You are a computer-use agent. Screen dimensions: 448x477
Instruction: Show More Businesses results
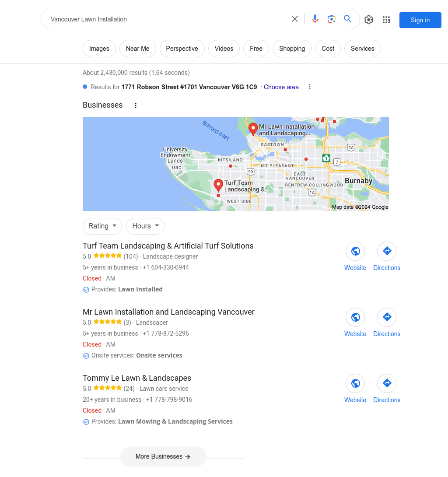coord(163,456)
